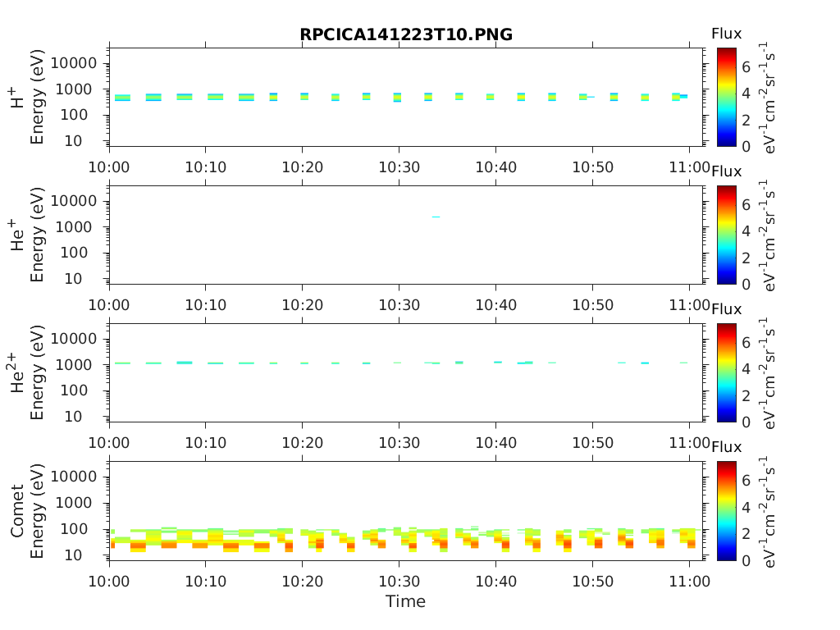Click the 10:20 tick under the He2+ panel
This screenshot has width=840, height=630.
[x=303, y=443]
